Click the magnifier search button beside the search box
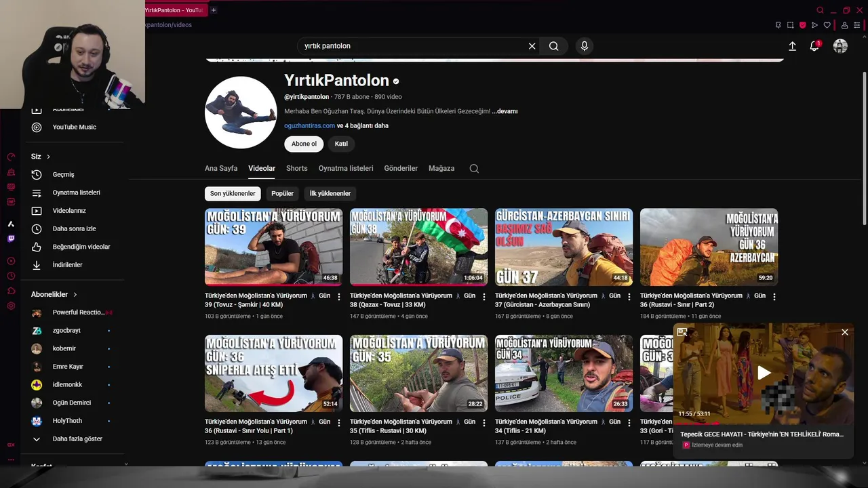 pyautogui.click(x=554, y=46)
